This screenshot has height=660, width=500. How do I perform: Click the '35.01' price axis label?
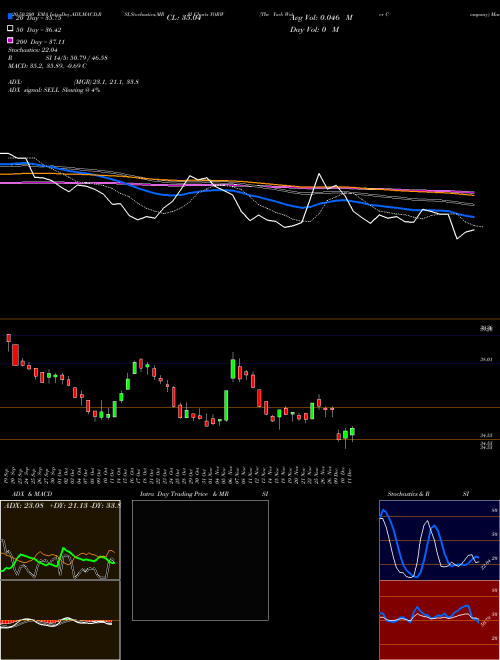[x=486, y=359]
